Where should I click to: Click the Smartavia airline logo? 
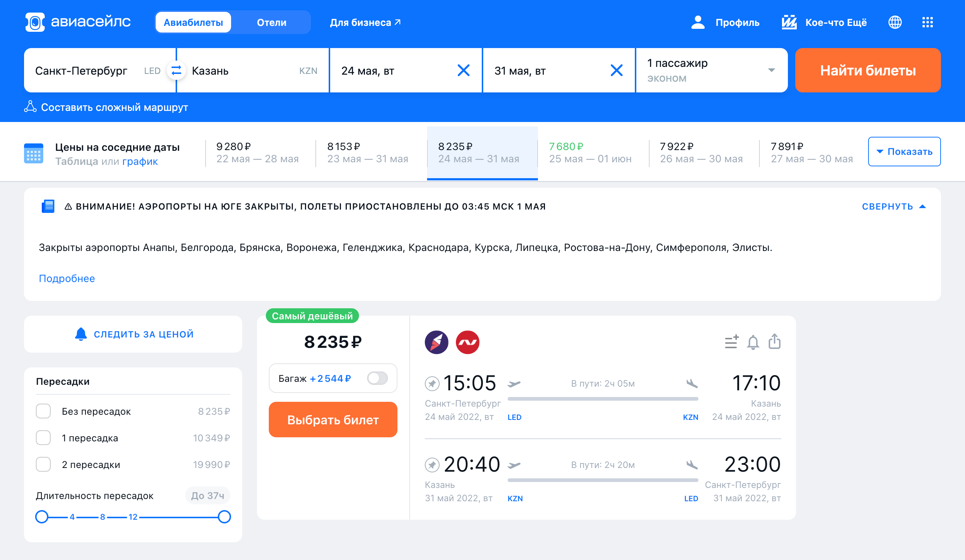(436, 342)
